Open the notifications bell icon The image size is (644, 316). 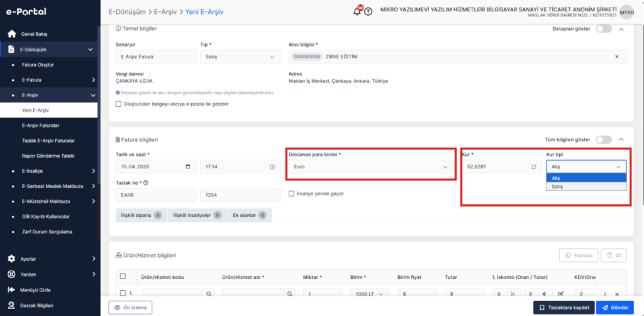coord(357,11)
